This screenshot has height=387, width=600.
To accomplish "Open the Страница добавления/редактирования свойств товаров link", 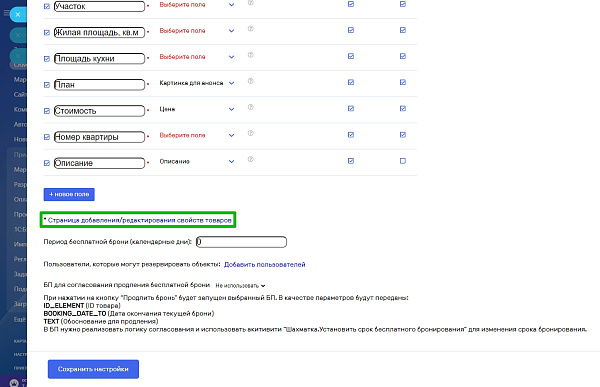I will click(x=140, y=220).
